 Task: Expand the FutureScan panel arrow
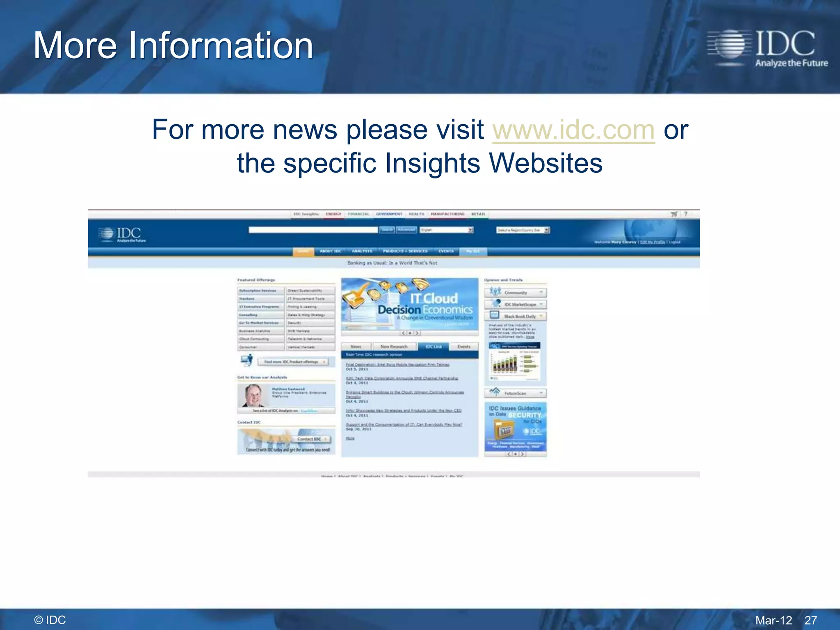click(x=541, y=393)
